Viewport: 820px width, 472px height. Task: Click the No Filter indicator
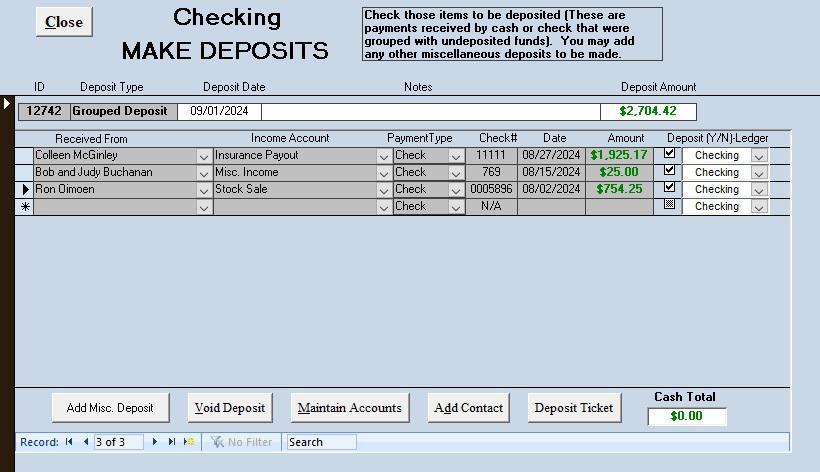[x=241, y=442]
